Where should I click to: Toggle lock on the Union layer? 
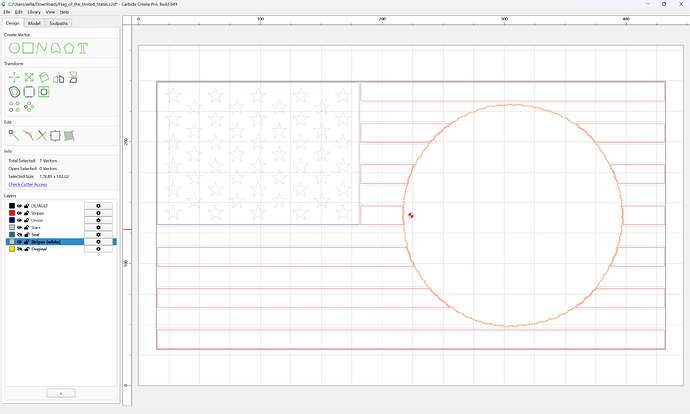26,220
